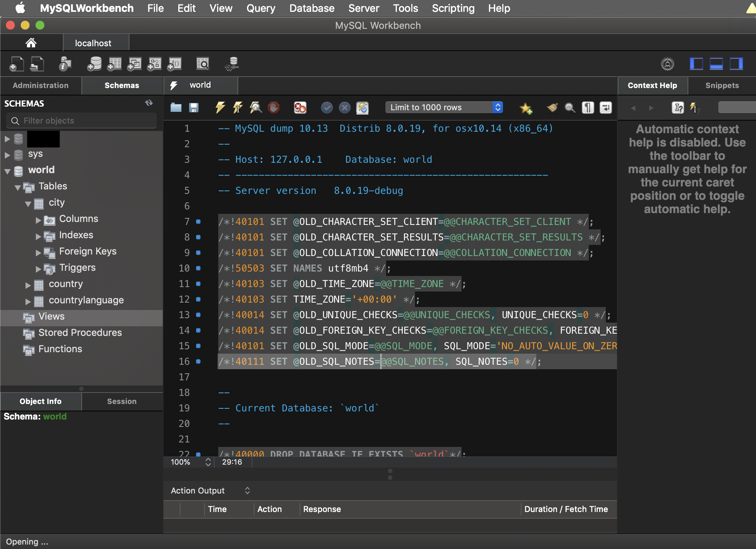This screenshot has width=756, height=549.
Task: Expand the country table node
Action: tap(28, 285)
